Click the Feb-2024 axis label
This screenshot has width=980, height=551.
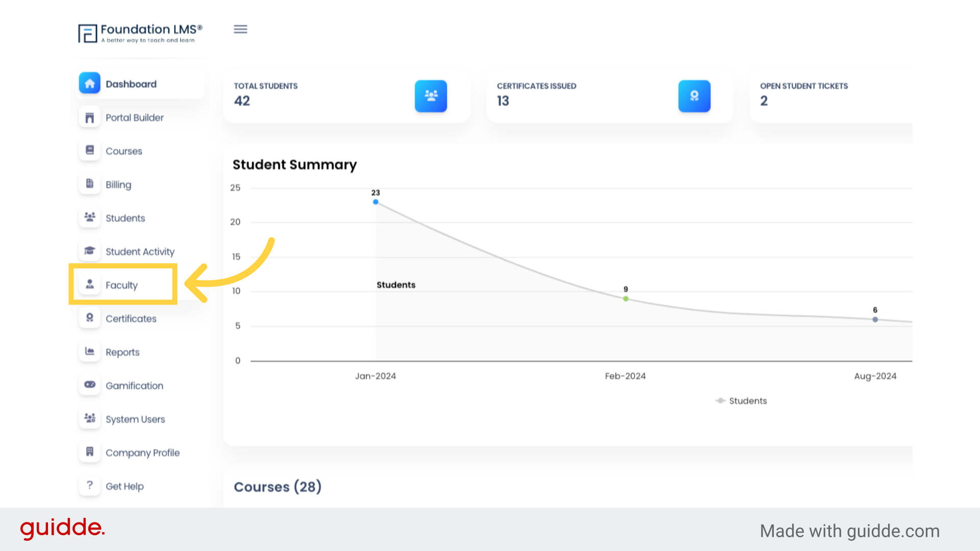coord(625,376)
